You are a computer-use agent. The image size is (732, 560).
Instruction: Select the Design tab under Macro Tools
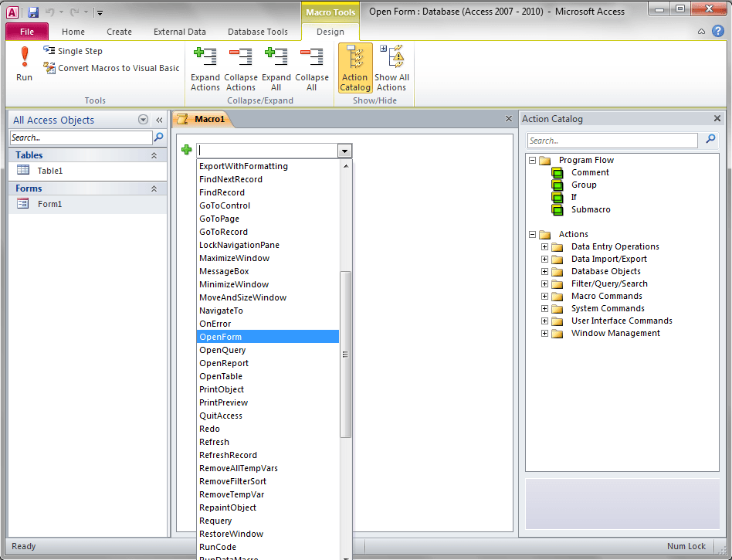(330, 32)
